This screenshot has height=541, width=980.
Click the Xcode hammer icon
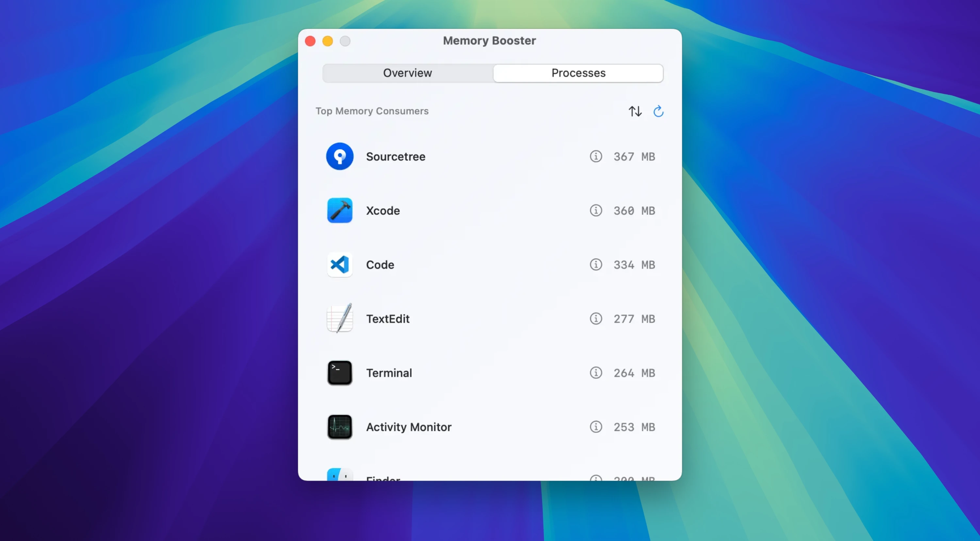click(x=340, y=210)
